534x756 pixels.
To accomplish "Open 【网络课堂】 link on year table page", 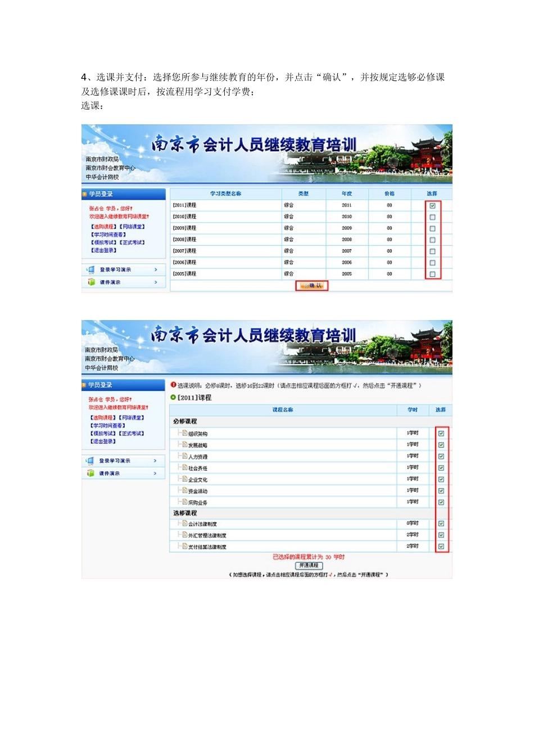I will point(133,227).
